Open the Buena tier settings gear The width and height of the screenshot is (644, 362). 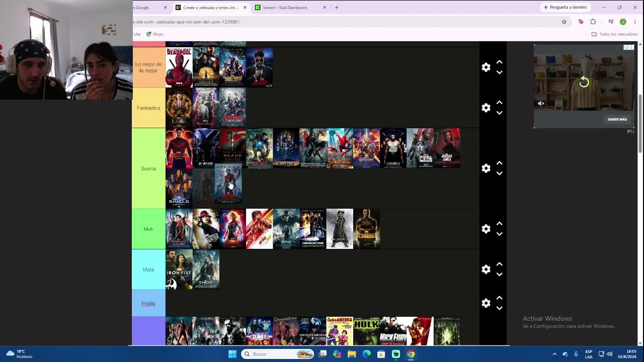[486, 168]
